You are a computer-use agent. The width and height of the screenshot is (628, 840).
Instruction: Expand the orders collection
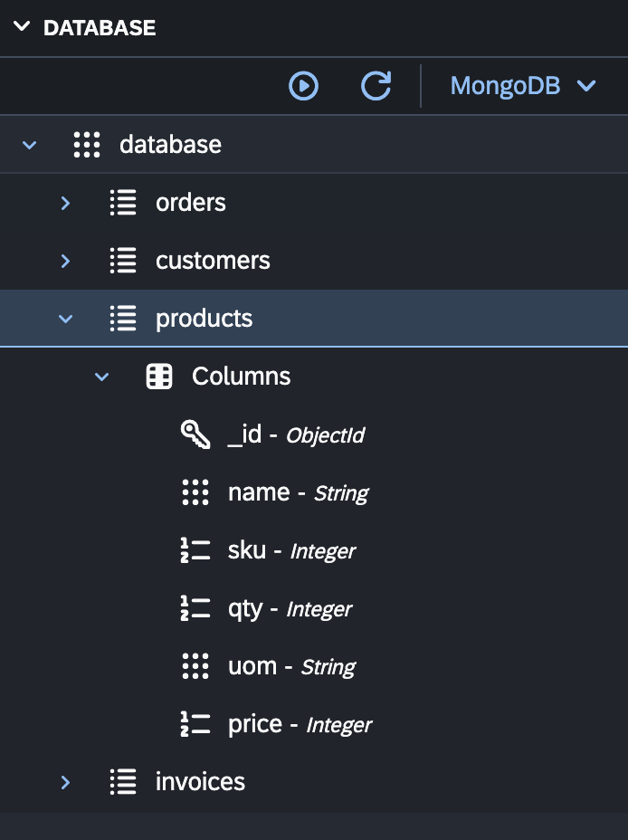(65, 203)
